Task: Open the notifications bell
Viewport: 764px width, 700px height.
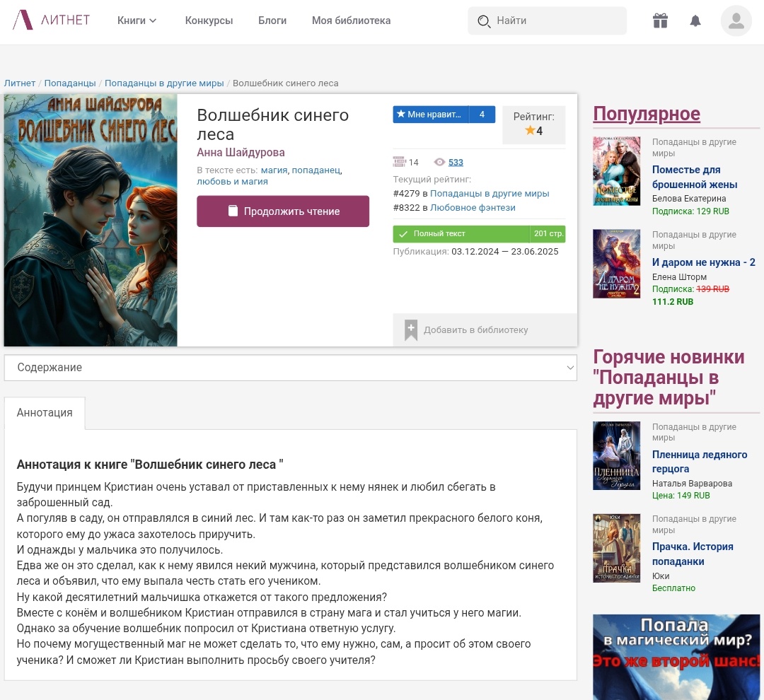Action: (x=695, y=21)
